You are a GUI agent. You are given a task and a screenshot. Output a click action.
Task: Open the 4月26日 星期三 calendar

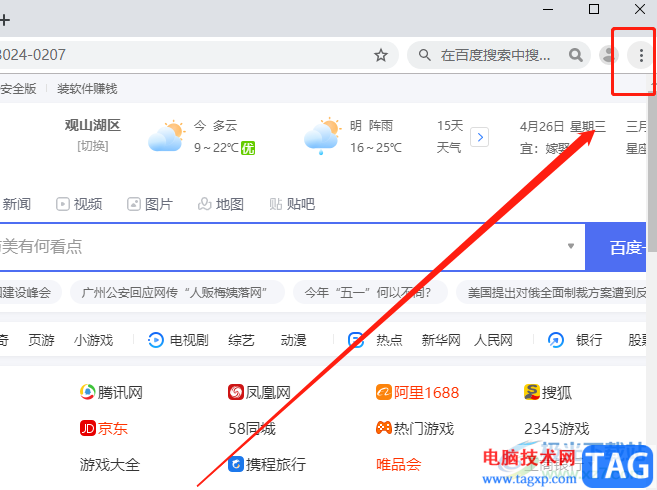pos(563,126)
